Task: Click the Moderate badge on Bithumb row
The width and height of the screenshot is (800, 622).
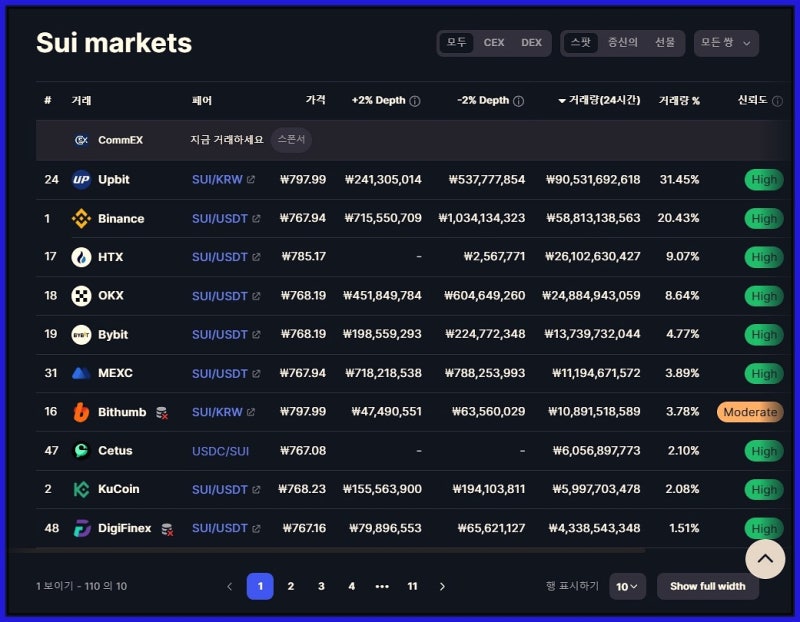Action: pyautogui.click(x=750, y=412)
